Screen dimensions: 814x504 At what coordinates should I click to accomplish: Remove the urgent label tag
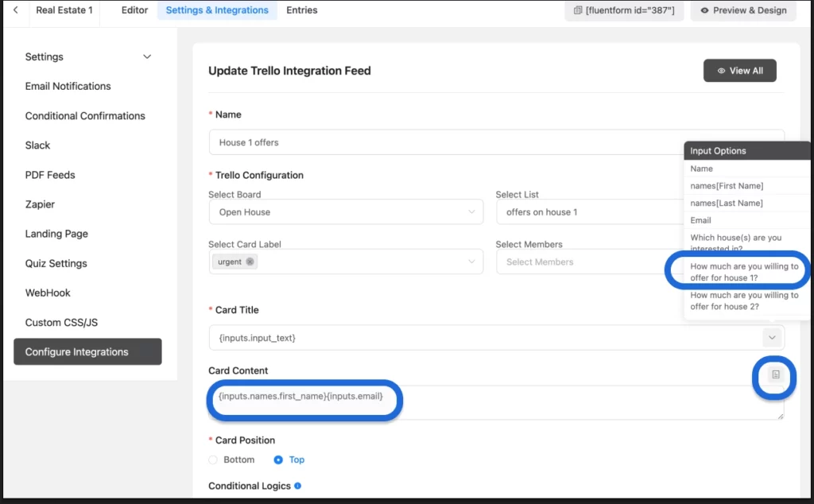[250, 262]
